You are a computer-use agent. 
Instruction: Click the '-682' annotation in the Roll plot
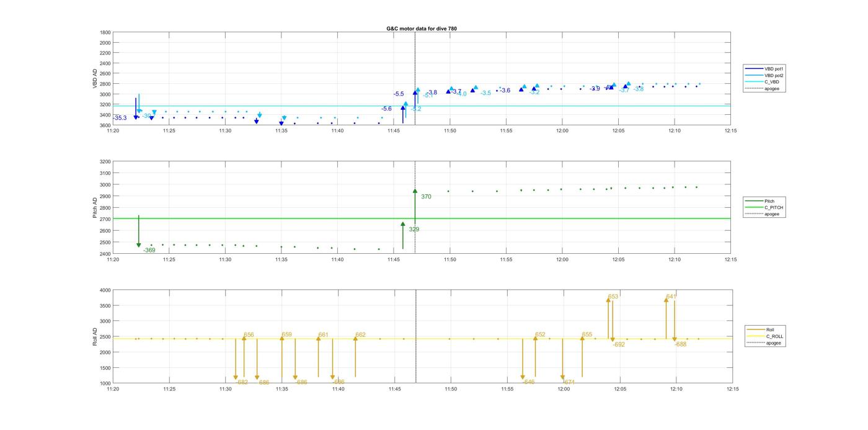tap(242, 382)
